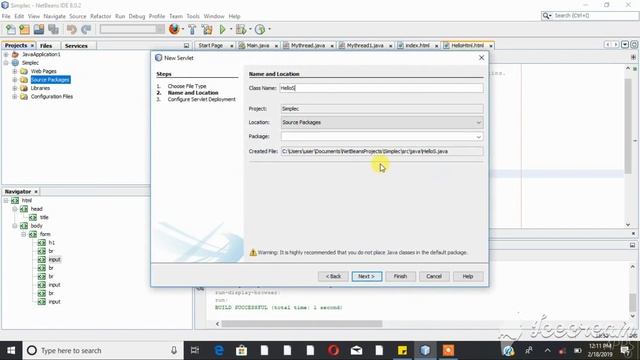Click the Windows search box
This screenshot has height=360, width=640.
102,350
